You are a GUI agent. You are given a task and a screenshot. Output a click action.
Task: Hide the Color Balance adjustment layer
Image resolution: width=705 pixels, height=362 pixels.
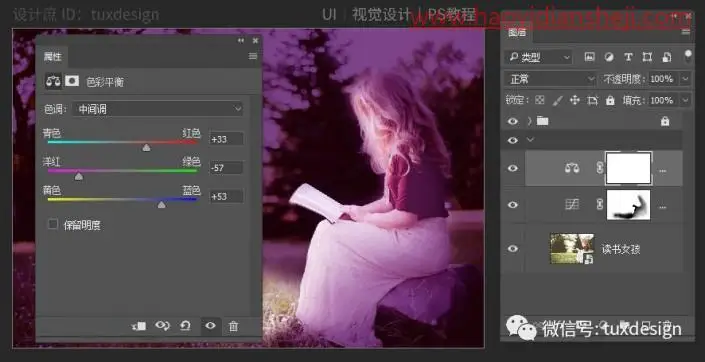pyautogui.click(x=513, y=168)
